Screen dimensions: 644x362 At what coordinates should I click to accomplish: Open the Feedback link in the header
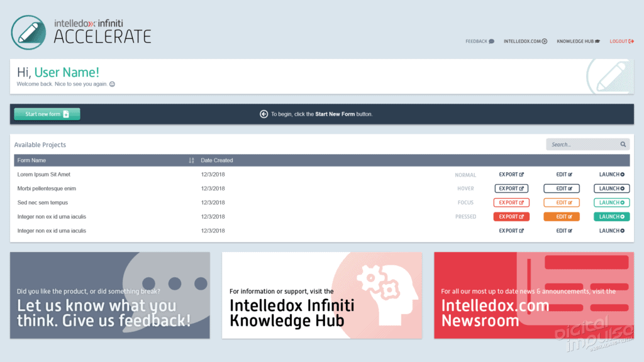tap(480, 41)
